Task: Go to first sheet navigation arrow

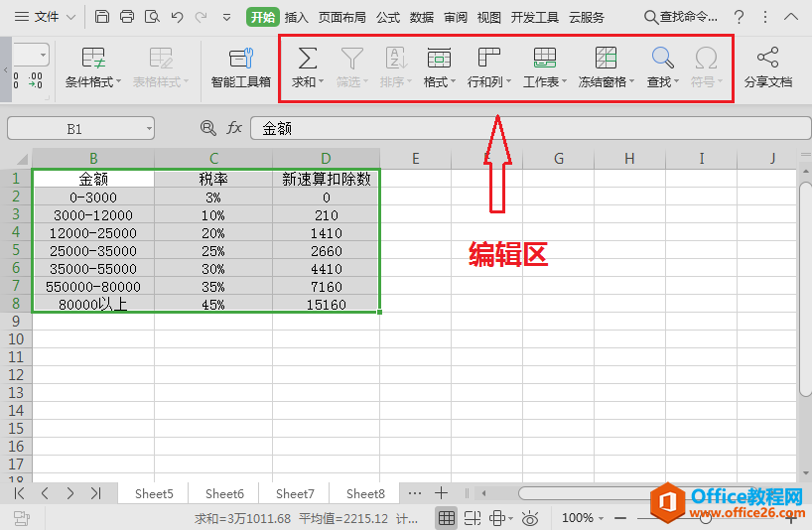Action: [19, 493]
